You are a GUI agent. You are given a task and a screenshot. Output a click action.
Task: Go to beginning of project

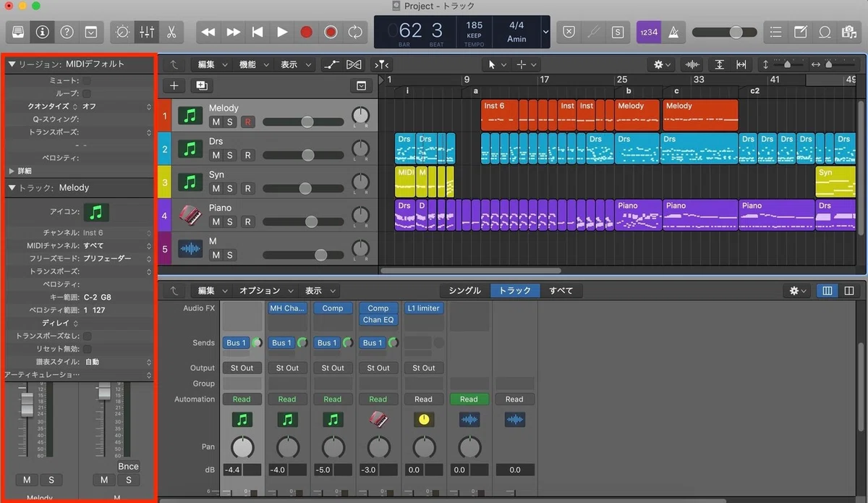pos(258,32)
